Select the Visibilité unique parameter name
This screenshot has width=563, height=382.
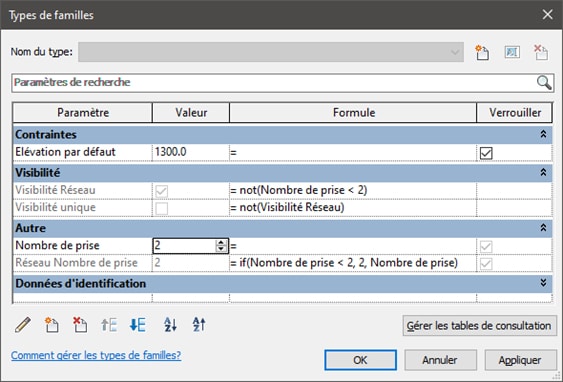[x=55, y=208]
